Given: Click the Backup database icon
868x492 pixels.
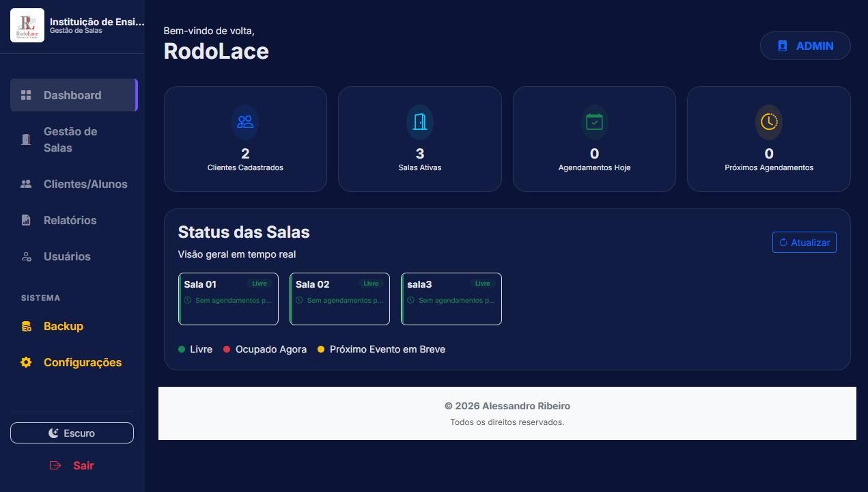Looking at the screenshot, I should (x=25, y=326).
